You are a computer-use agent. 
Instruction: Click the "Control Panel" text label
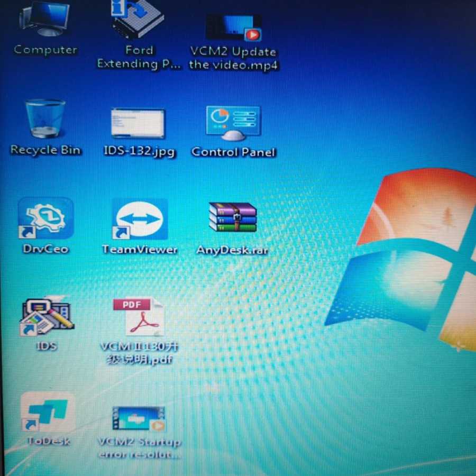tap(233, 152)
